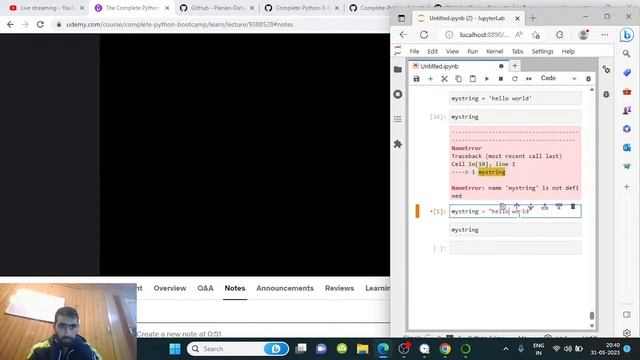Open the JupyterLab Kernel menu

pos(495,51)
